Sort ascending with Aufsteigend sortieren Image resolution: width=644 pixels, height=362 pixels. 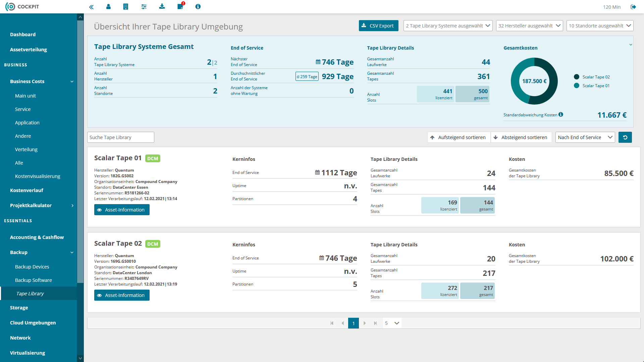459,137
